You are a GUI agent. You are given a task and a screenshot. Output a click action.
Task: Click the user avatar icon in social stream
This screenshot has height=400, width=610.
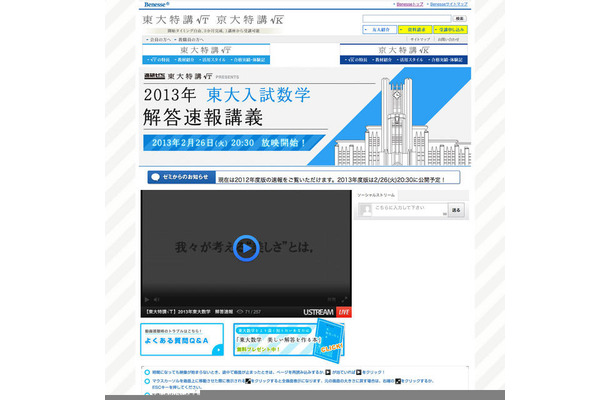(x=366, y=211)
